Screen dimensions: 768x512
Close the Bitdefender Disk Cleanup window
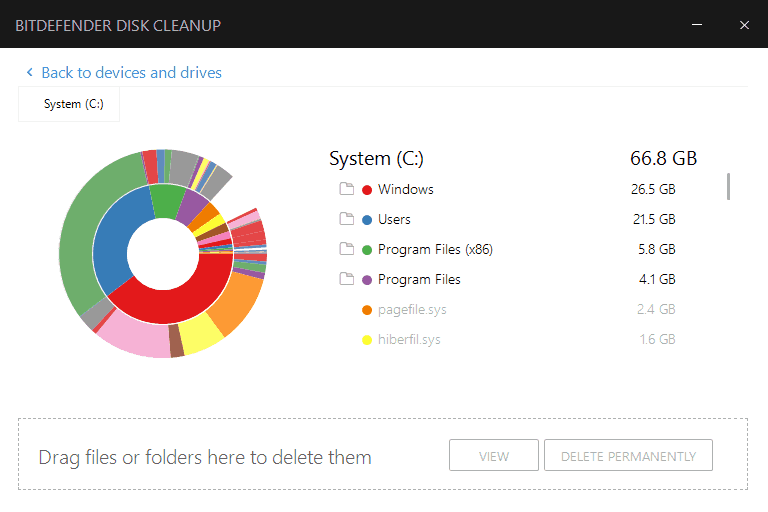tap(744, 25)
